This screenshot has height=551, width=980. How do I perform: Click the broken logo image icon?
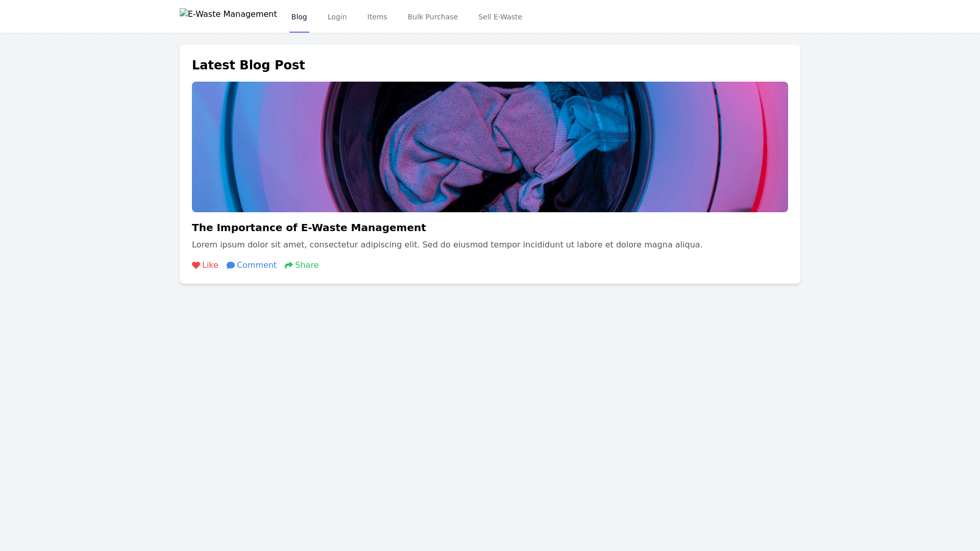[x=184, y=13]
